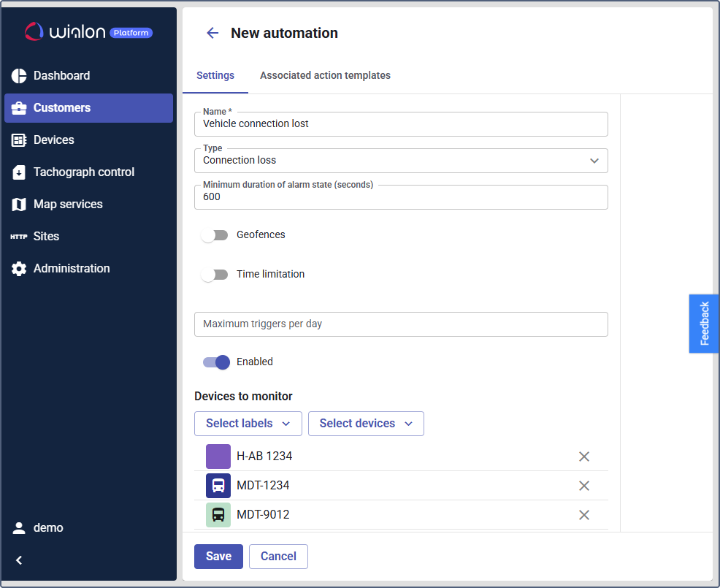Click the Maximum triggers per day field
This screenshot has height=588, width=720.
401,324
